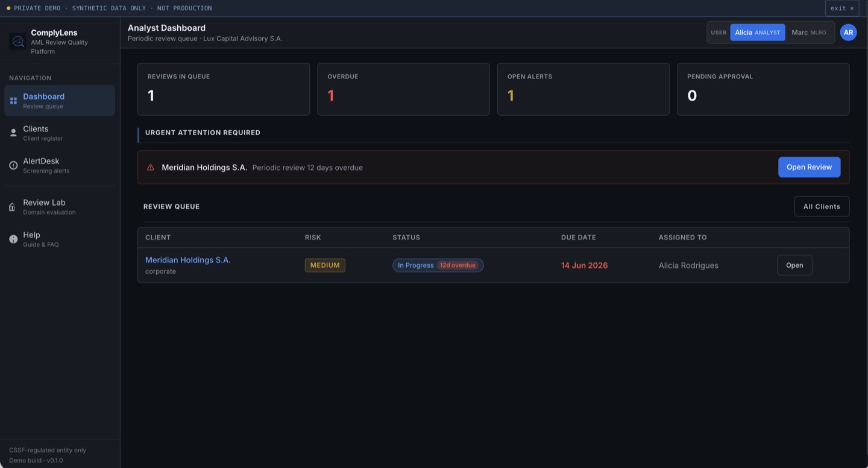Click the All Clients button

(822, 206)
